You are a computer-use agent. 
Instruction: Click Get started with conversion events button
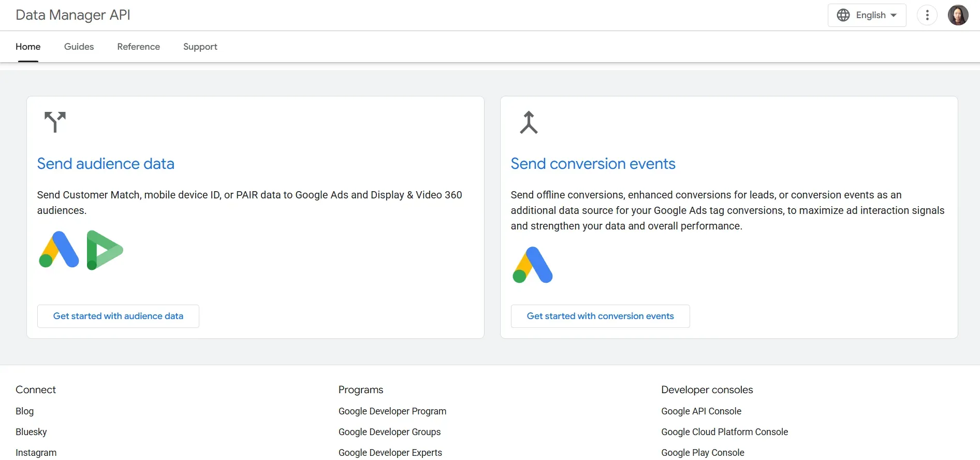(600, 316)
